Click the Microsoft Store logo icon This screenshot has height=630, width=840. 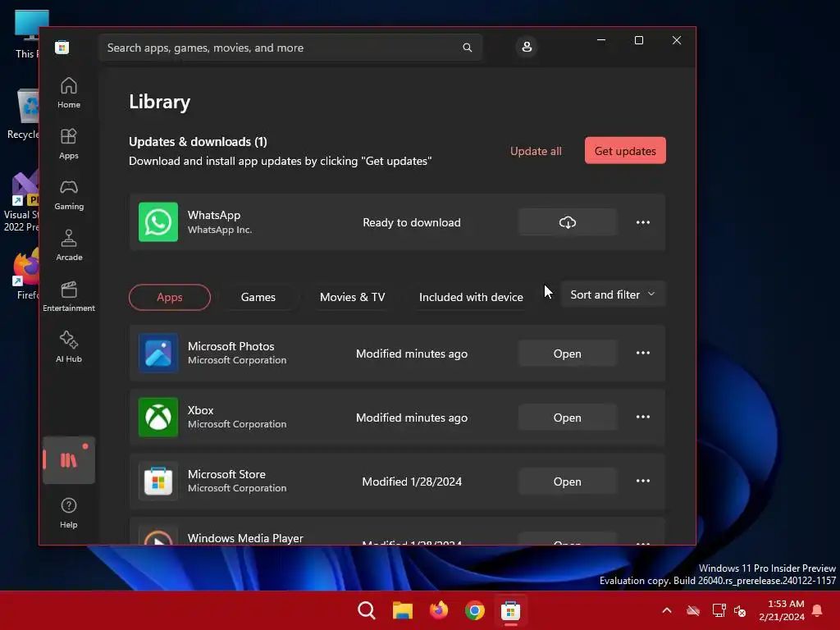pyautogui.click(x=62, y=47)
